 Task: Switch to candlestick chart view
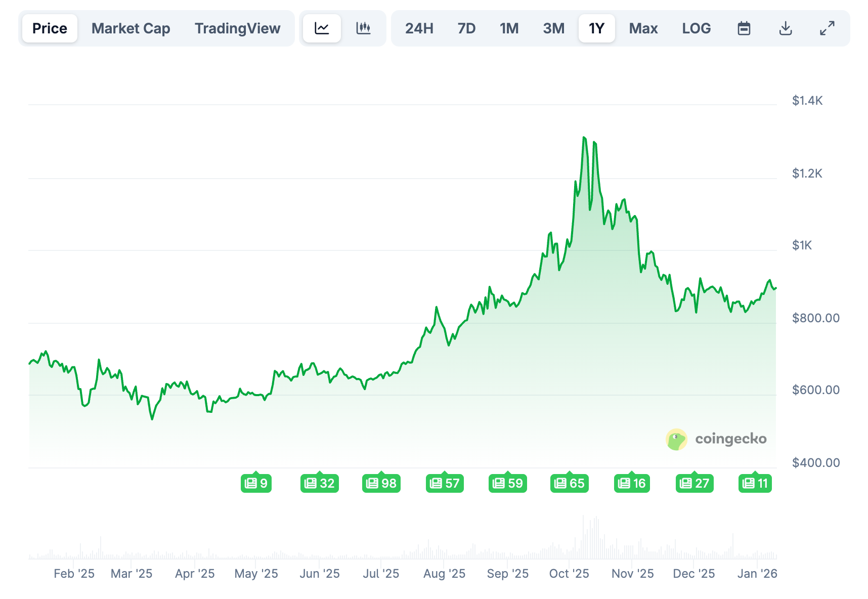(363, 28)
